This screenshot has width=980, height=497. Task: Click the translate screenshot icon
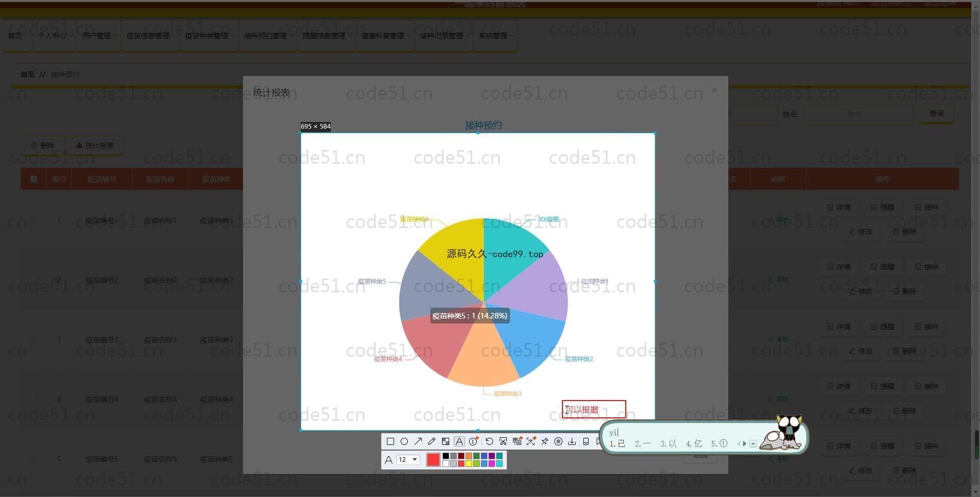coord(517,441)
